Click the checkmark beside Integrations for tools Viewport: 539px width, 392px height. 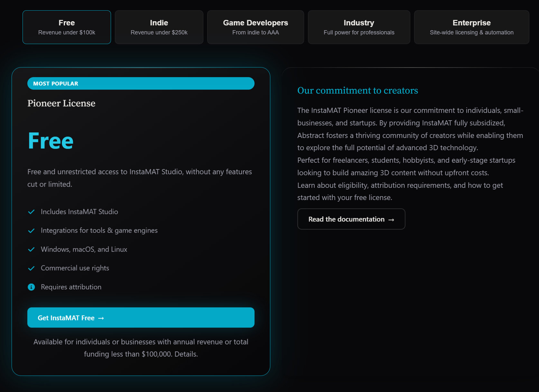point(31,231)
